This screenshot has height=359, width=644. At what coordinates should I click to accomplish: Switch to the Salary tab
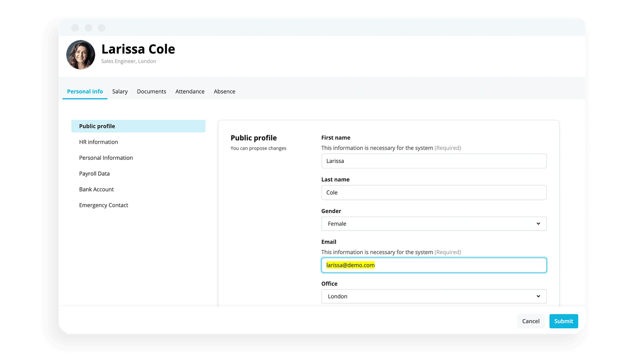pyautogui.click(x=120, y=91)
